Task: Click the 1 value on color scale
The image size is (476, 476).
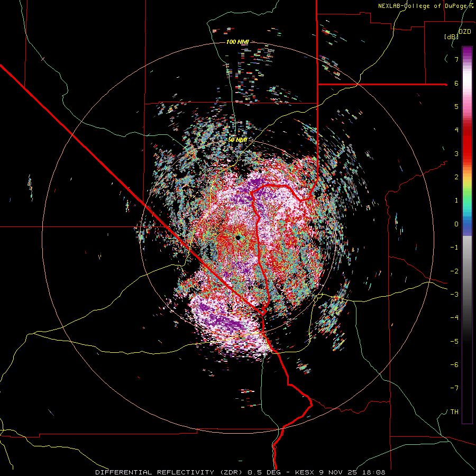Action: (x=456, y=200)
